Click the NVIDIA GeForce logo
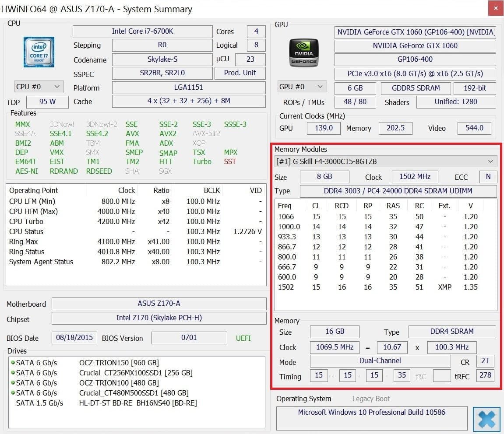Image resolution: width=504 pixels, height=434 pixels. (303, 53)
